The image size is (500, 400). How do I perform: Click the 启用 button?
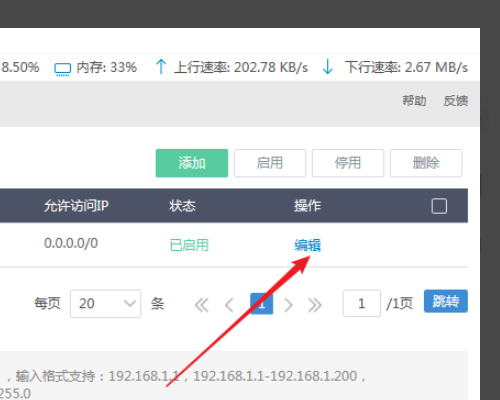pos(270,163)
